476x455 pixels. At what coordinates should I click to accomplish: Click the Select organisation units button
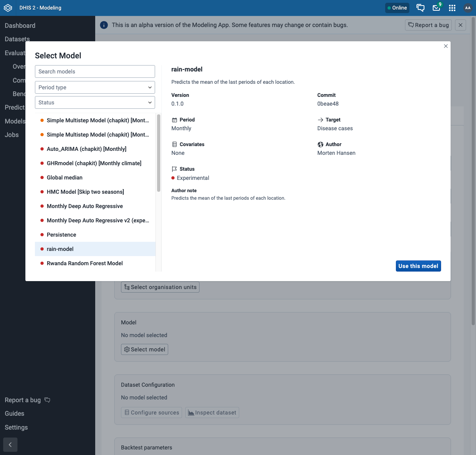(x=160, y=287)
